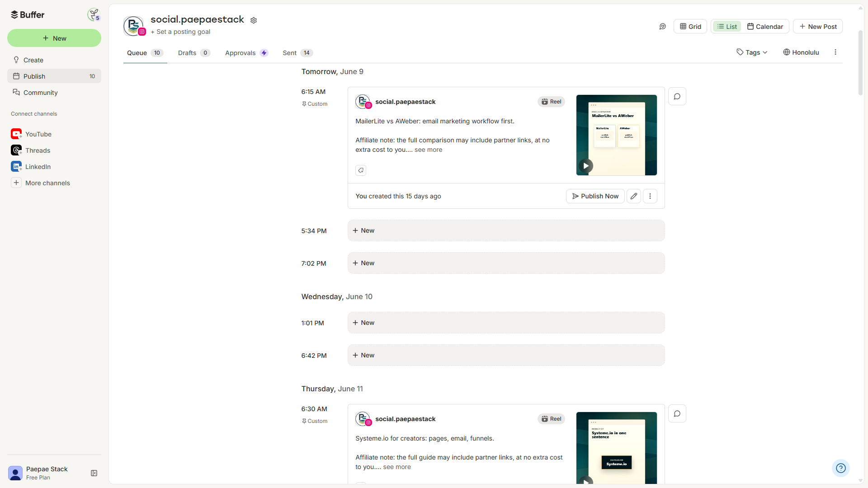This screenshot has width=868, height=488.
Task: Add new post at 7:02 PM slot
Action: (x=506, y=263)
